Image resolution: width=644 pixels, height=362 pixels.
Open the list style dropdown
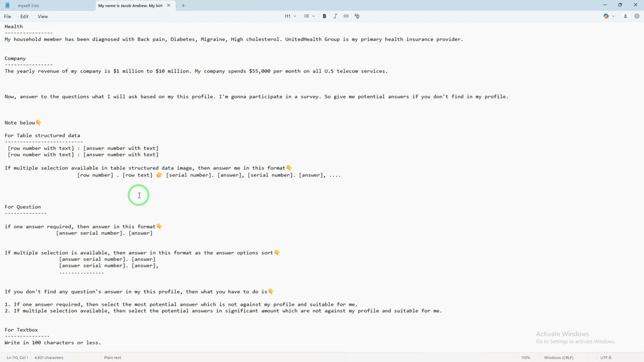(x=309, y=16)
